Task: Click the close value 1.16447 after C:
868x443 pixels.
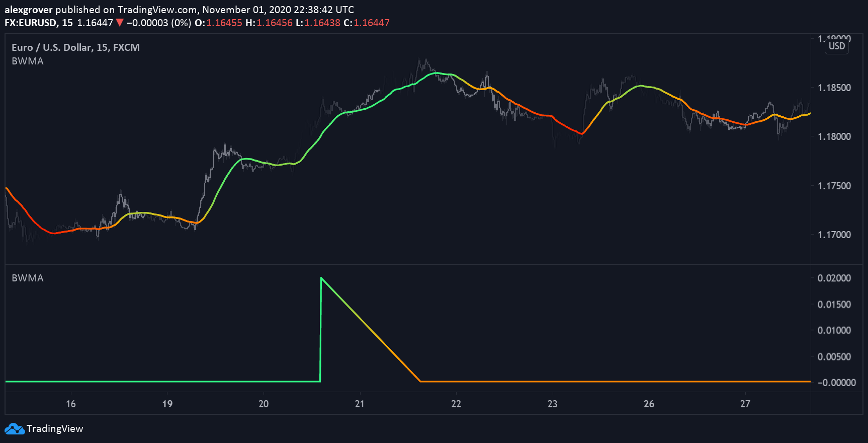Action: pyautogui.click(x=372, y=23)
